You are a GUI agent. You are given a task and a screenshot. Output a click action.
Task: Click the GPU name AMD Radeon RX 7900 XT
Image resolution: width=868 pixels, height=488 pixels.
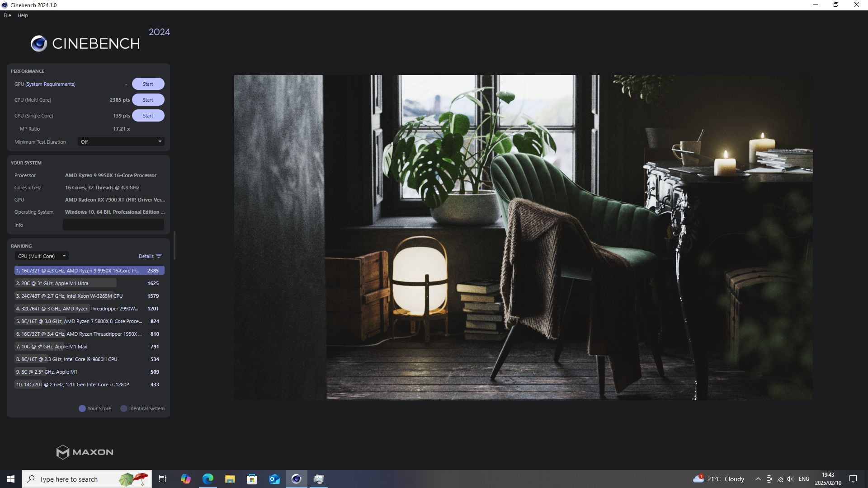[115, 200]
